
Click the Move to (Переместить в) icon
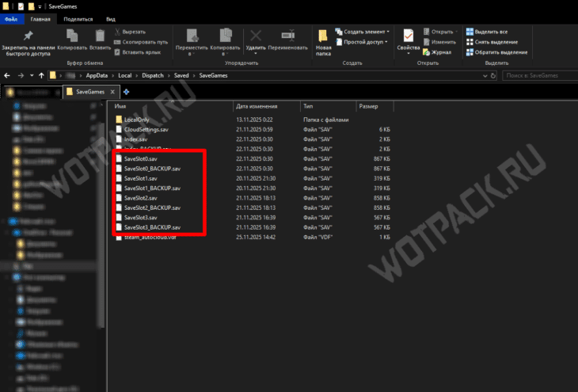pyautogui.click(x=192, y=36)
